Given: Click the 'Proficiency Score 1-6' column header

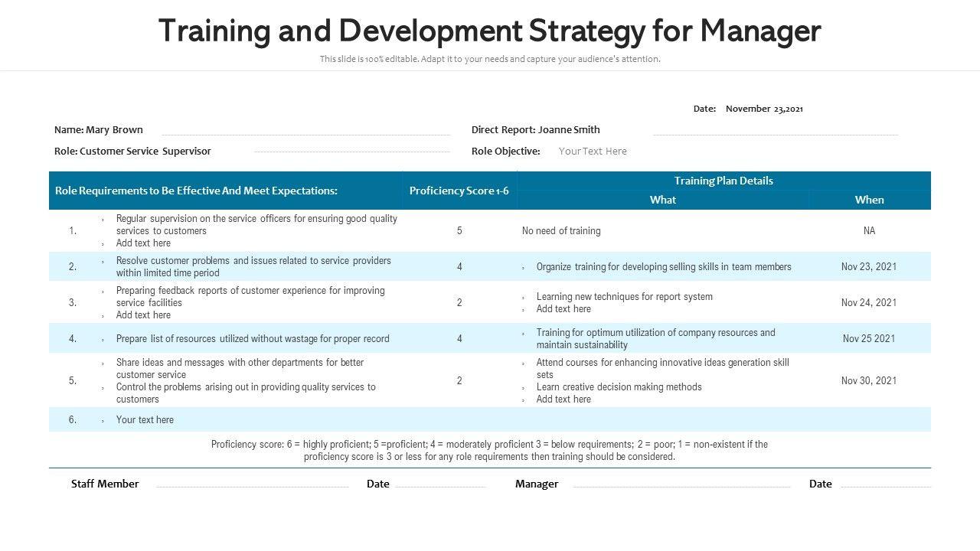Looking at the screenshot, I should [459, 191].
